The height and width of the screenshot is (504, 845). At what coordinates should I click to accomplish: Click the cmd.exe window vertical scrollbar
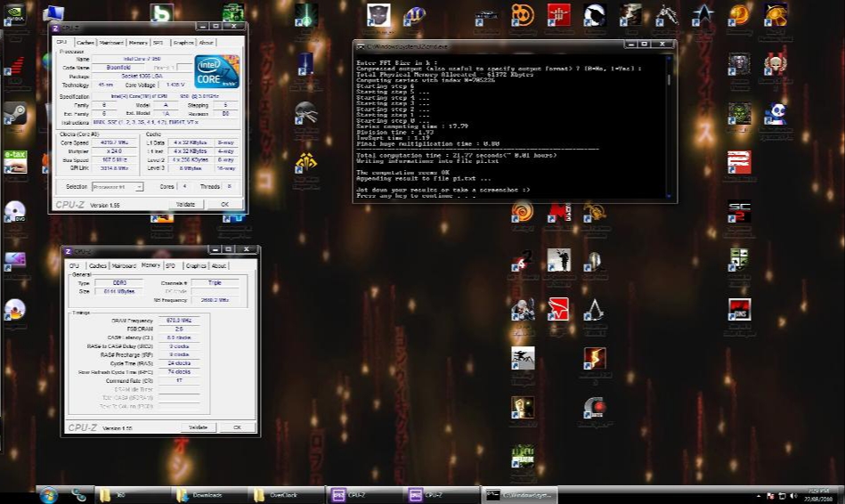pyautogui.click(x=670, y=126)
